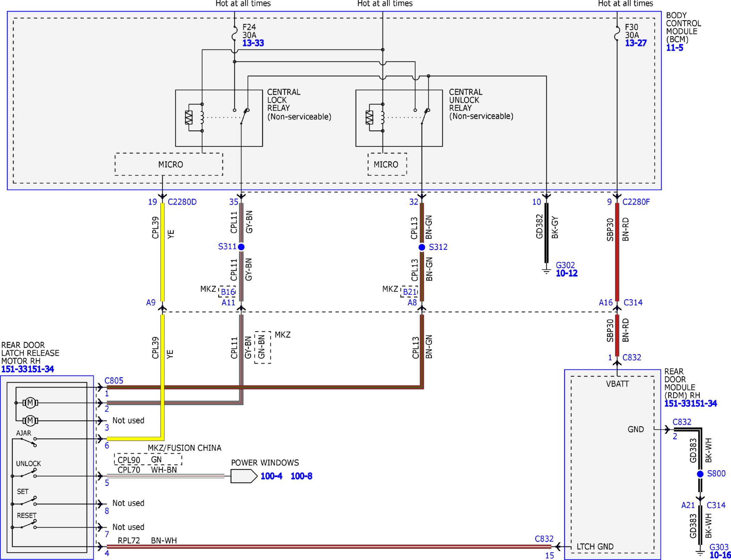Screen dimensions: 731x560
Task: Select the RPL72 circuit label
Action: 129,540
